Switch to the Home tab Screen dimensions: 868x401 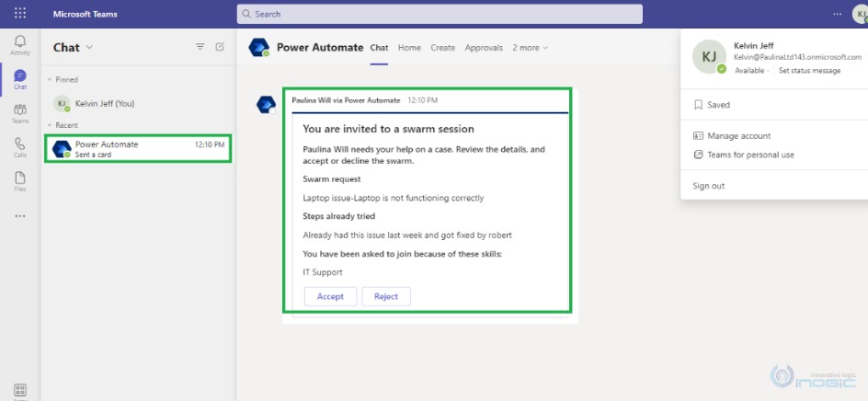tap(409, 48)
